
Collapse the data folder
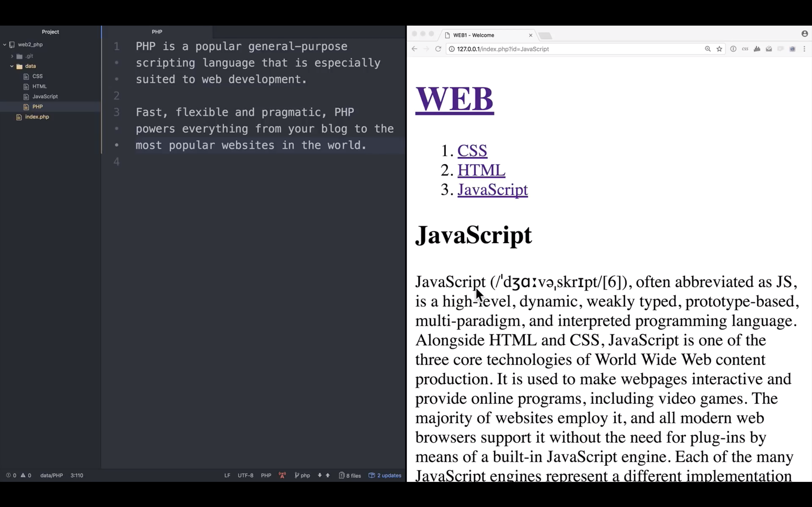(12, 66)
